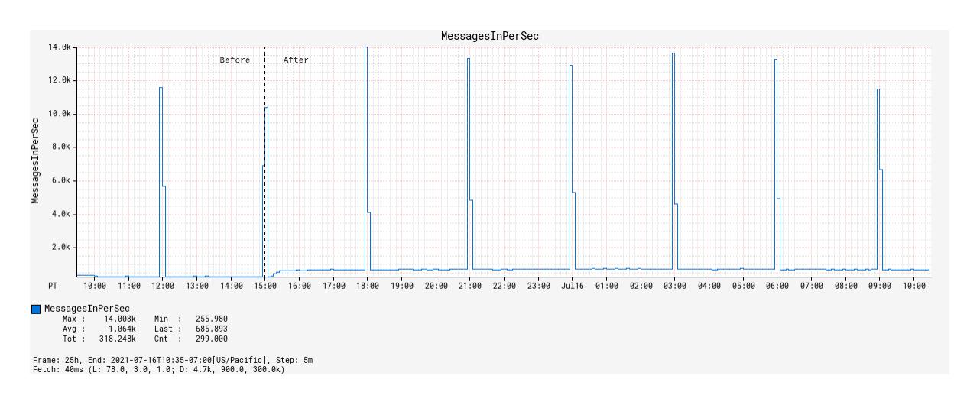Click the 14.0k label on y-axis
The width and height of the screenshot is (980, 405).
click(x=60, y=47)
